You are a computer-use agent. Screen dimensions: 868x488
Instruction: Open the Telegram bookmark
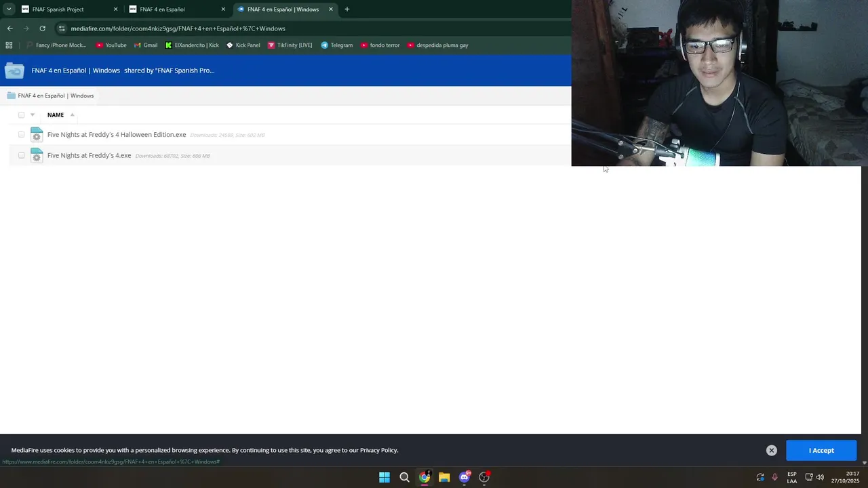click(336, 45)
